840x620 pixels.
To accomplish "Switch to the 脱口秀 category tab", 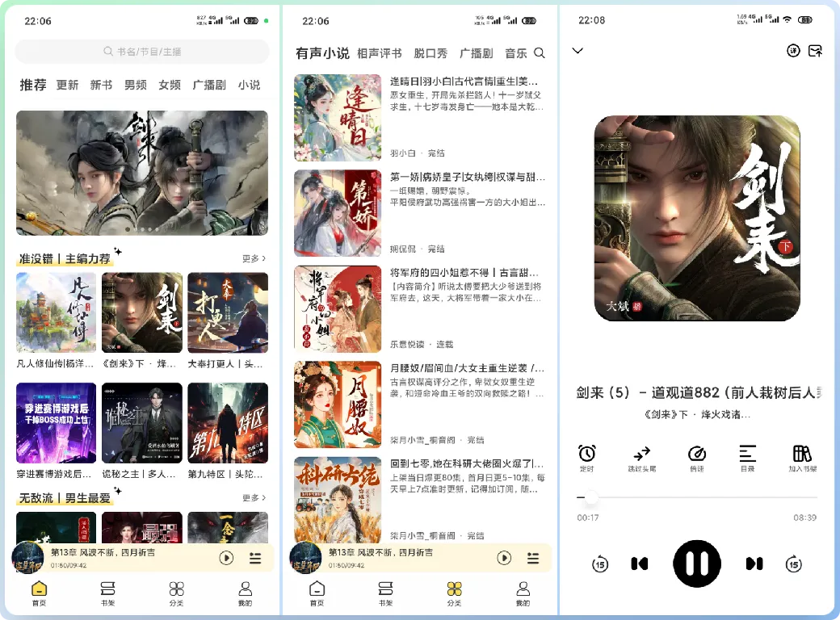I will (x=430, y=53).
